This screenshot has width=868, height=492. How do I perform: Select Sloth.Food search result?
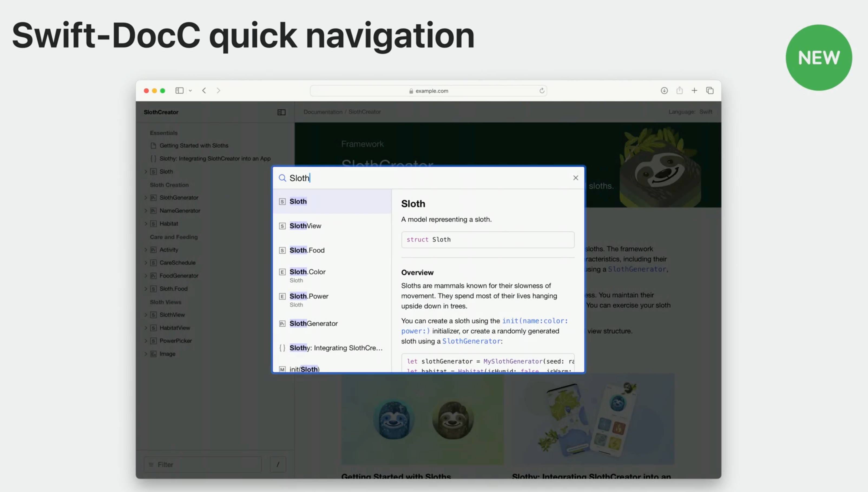(307, 250)
